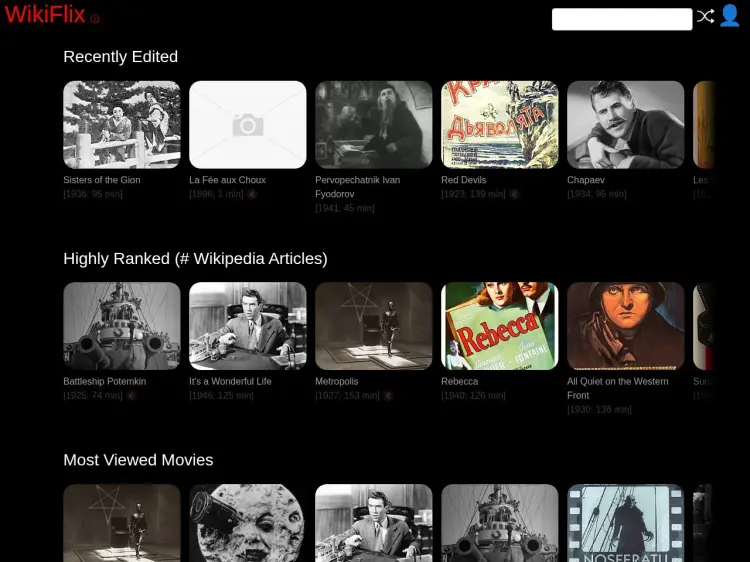Click the [1896; 1 min] metadata text

tap(216, 194)
